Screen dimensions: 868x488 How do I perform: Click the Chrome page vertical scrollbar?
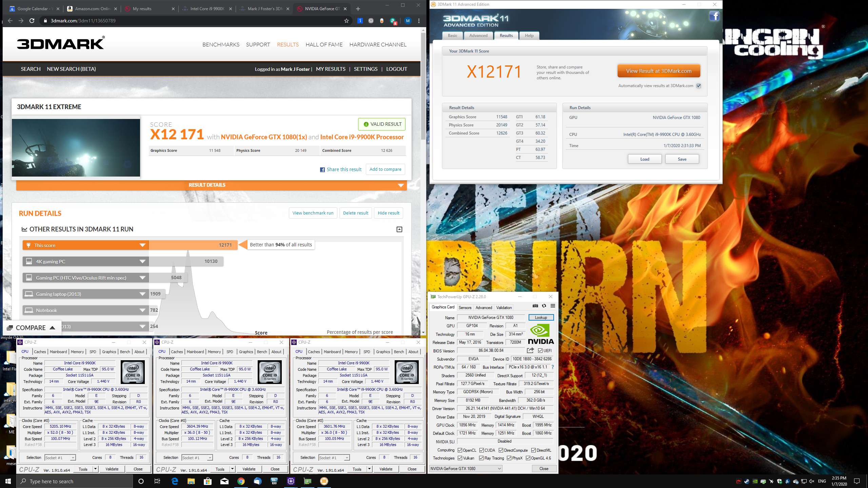tap(423, 86)
